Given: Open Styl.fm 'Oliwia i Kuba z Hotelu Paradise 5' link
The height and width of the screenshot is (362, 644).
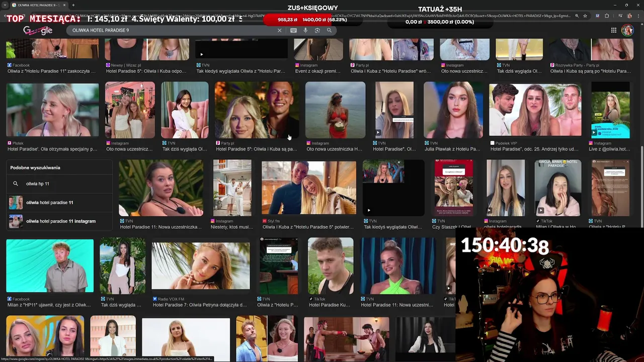Looking at the screenshot, I should [308, 227].
